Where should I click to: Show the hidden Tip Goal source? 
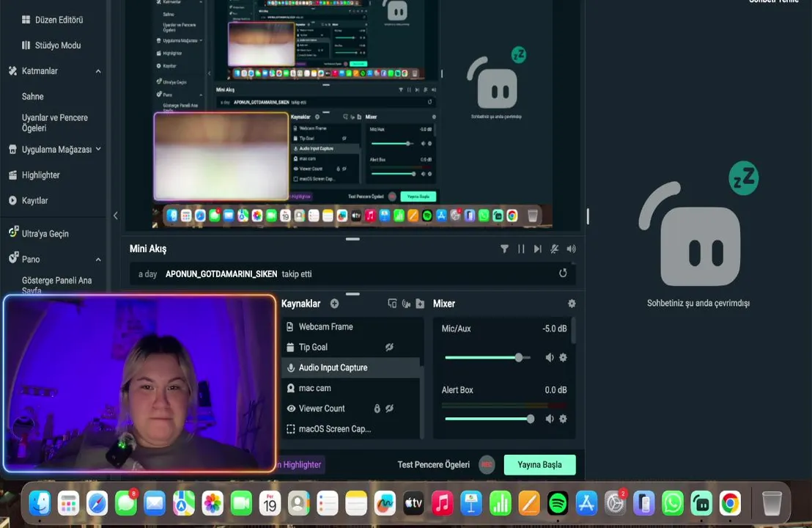tap(389, 347)
